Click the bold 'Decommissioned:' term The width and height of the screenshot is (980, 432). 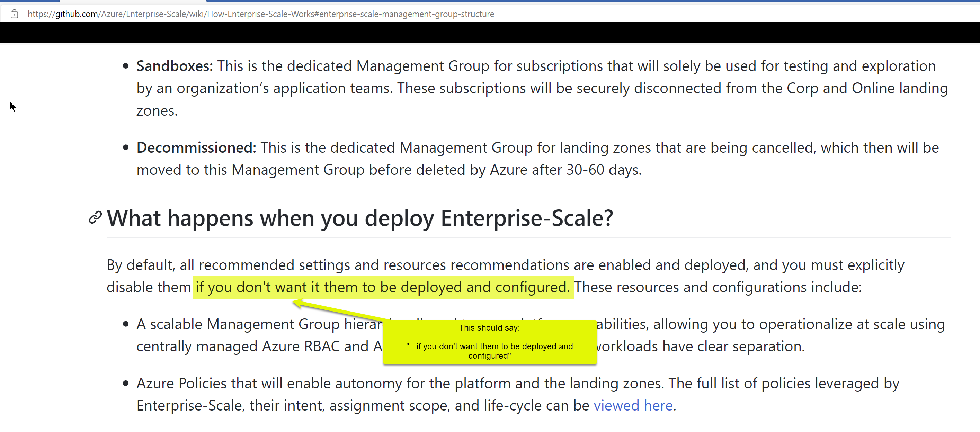pyautogui.click(x=196, y=147)
